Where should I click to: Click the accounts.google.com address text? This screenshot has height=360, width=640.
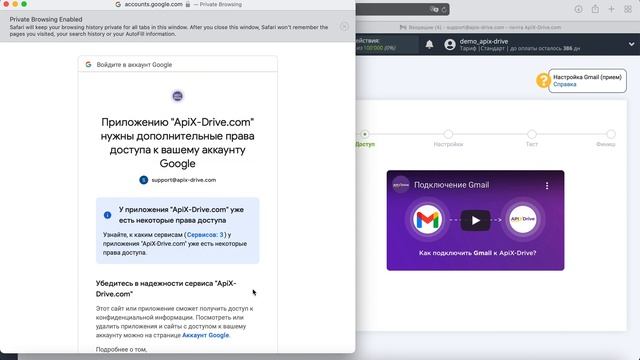pyautogui.click(x=153, y=4)
